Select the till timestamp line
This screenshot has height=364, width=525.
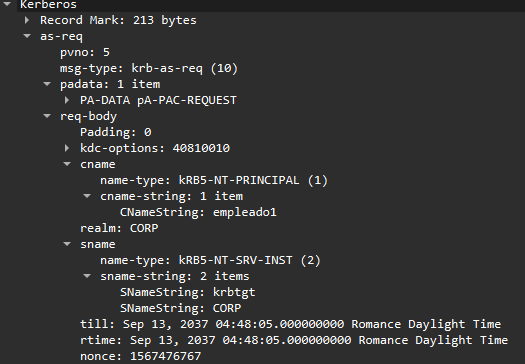coord(290,324)
